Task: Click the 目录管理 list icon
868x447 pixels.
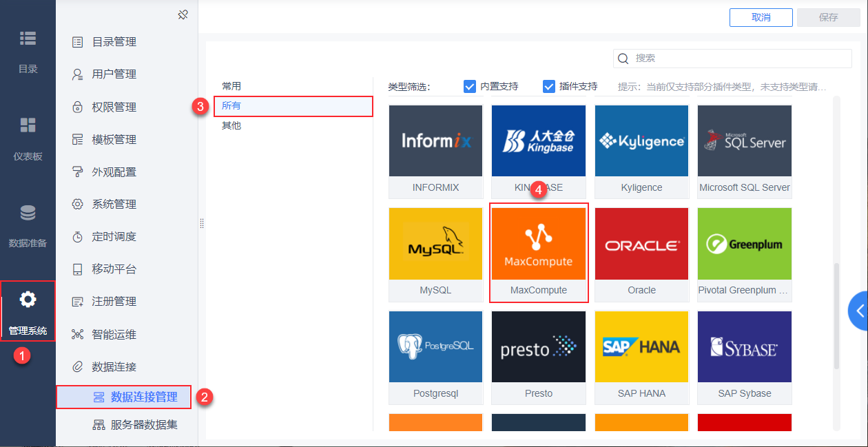Action: coord(77,42)
